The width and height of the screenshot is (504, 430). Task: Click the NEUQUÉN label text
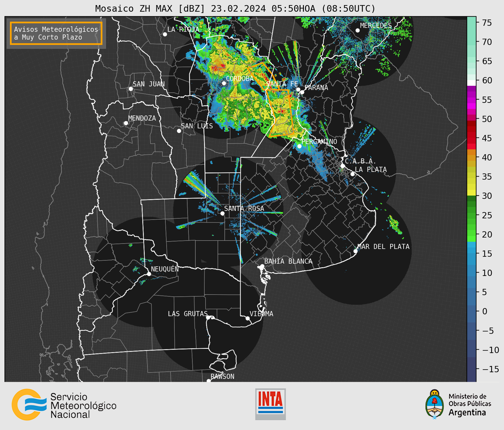pyautogui.click(x=165, y=269)
